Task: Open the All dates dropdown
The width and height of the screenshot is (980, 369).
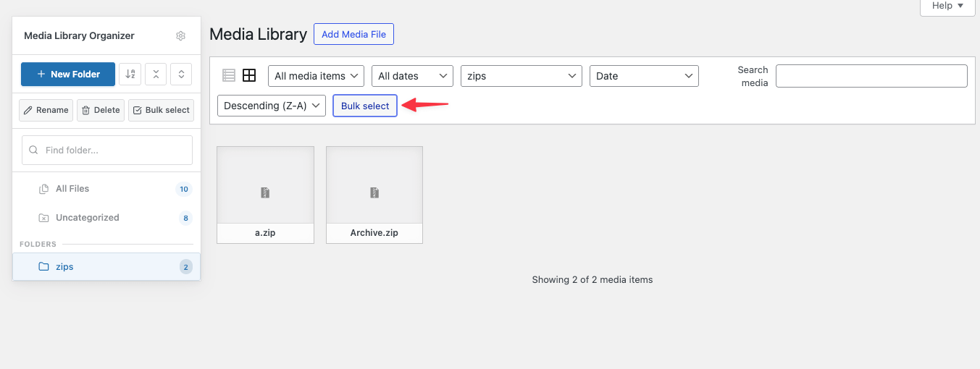Action: (412, 76)
